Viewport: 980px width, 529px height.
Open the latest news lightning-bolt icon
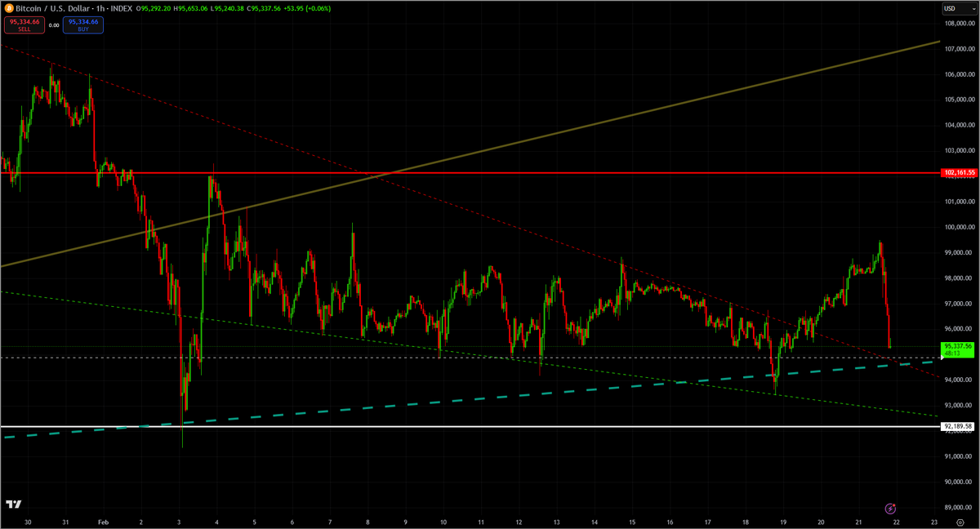tap(891, 509)
